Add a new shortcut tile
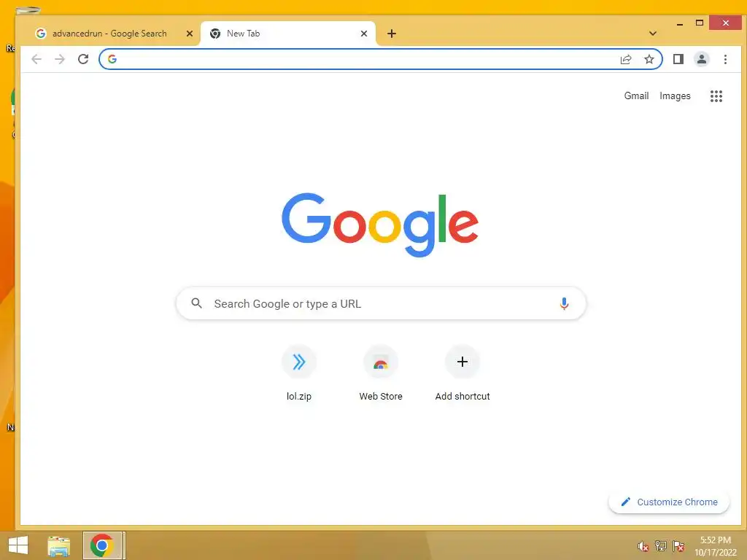The height and width of the screenshot is (560, 747). point(462,374)
